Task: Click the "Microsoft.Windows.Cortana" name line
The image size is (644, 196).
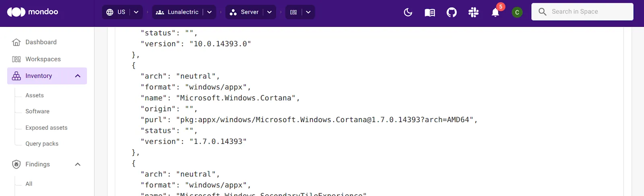Action: [220, 98]
